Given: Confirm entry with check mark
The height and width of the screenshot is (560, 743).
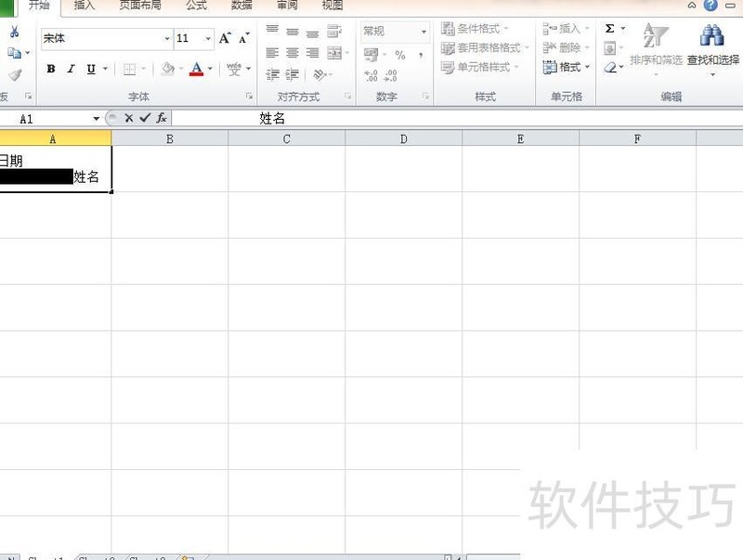Looking at the screenshot, I should click(145, 118).
